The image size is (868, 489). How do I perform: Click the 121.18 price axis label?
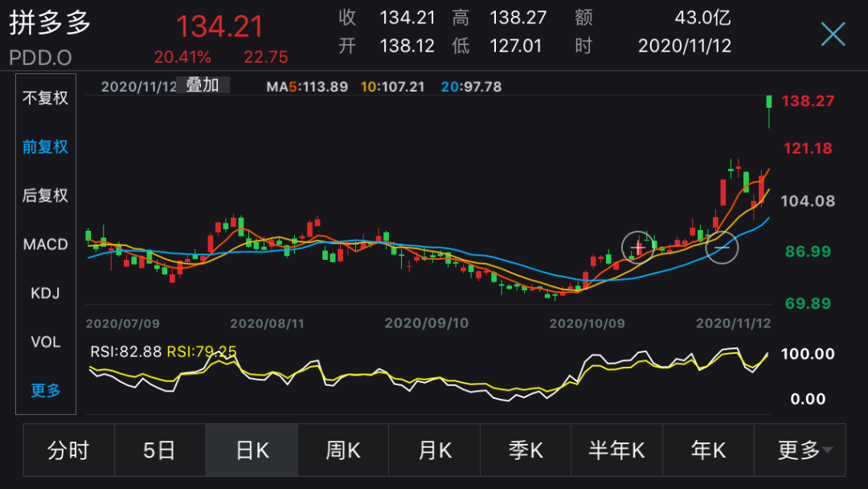click(808, 149)
